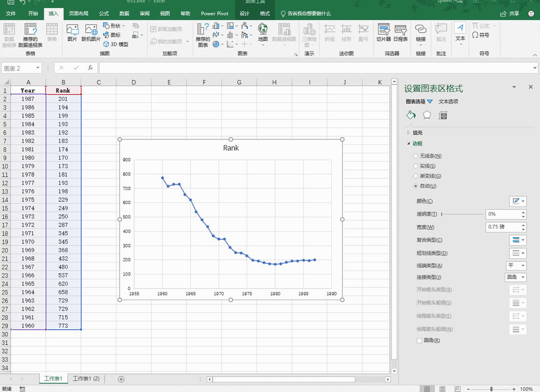The height and width of the screenshot is (392, 540).
Task: Select the effects (pentagon) icon in format pane
Action: coord(427,115)
